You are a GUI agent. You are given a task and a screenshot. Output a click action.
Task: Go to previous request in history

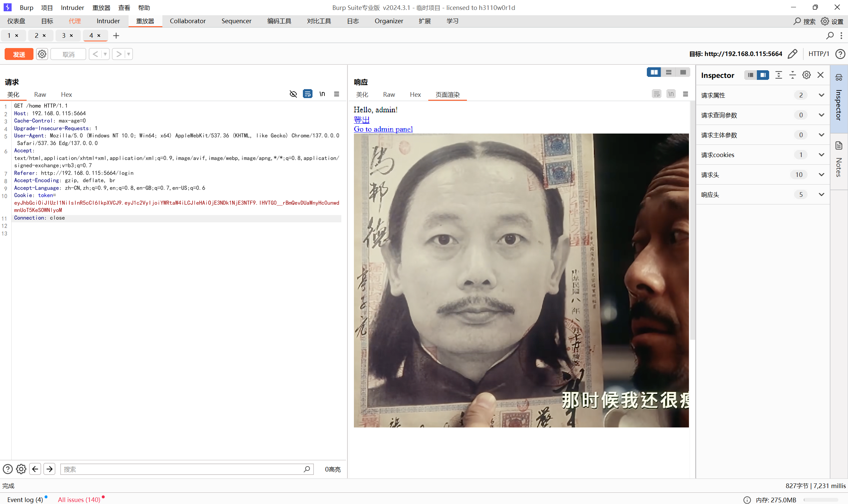(x=95, y=54)
